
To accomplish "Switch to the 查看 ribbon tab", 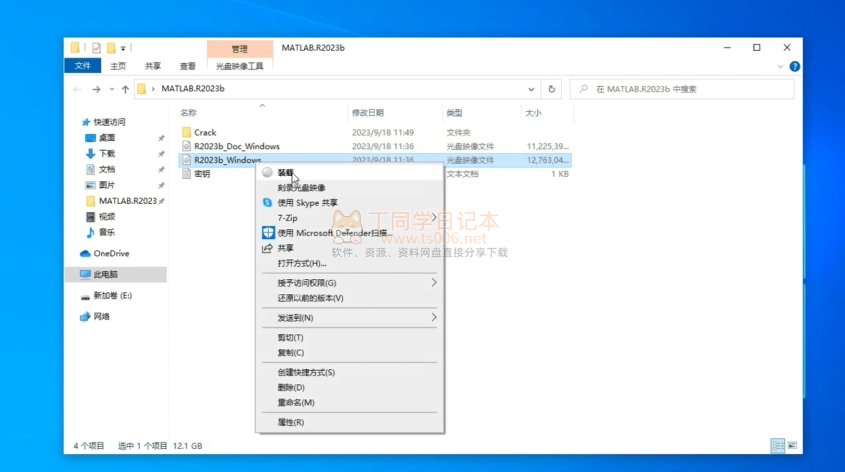I will pos(188,66).
